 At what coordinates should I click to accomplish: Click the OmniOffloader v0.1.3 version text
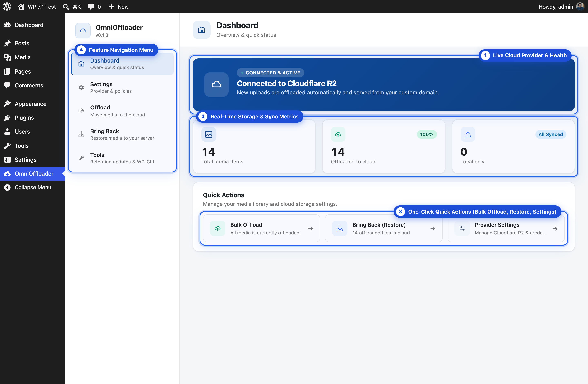(102, 35)
